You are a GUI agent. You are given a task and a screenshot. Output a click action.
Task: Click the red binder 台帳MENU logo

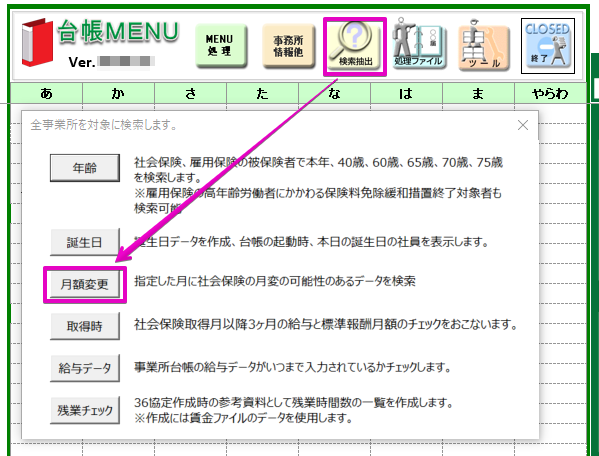pos(37,42)
